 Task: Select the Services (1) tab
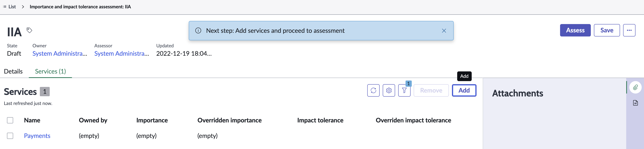click(50, 71)
